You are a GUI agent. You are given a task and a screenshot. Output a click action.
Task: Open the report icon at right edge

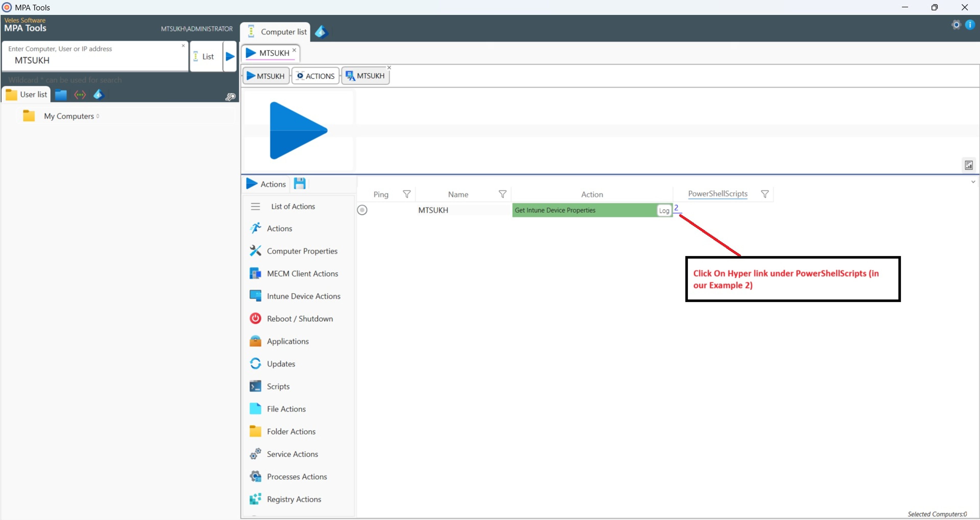click(969, 165)
